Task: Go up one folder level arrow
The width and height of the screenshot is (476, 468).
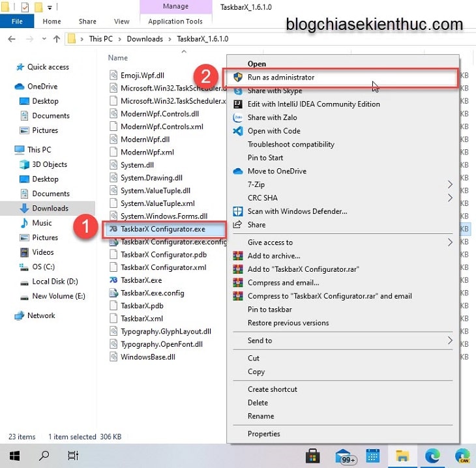Action: tap(57, 39)
